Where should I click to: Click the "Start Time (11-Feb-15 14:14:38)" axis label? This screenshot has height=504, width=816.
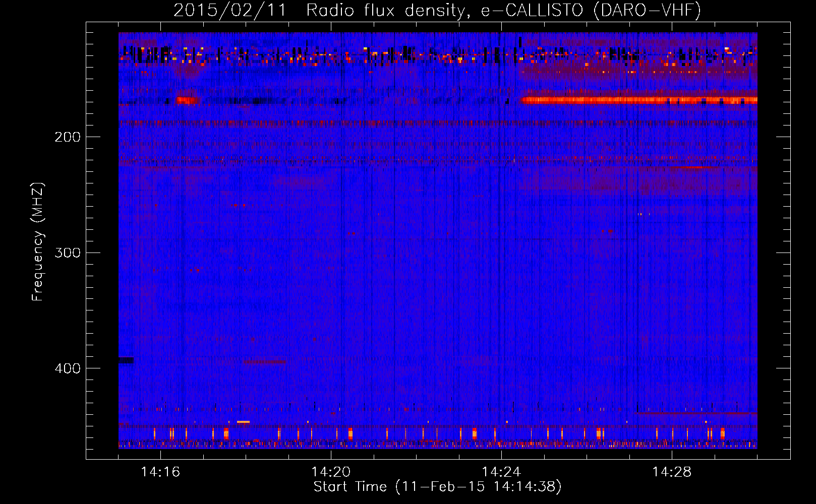click(x=438, y=487)
